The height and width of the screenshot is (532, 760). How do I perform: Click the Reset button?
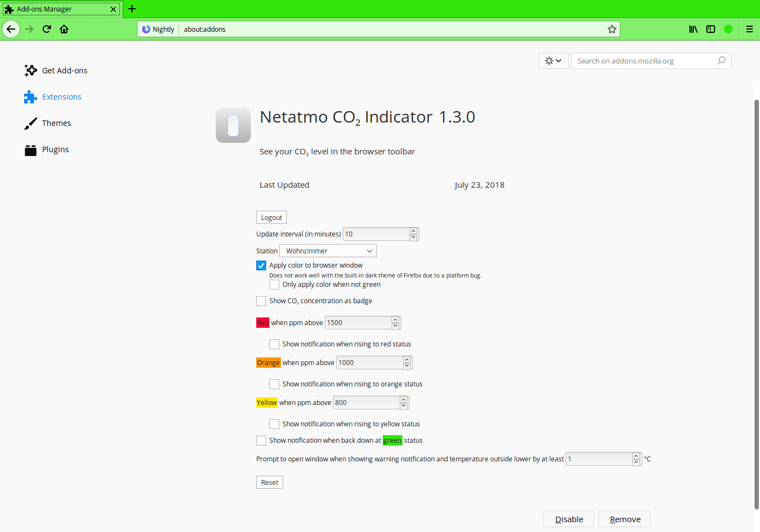(x=269, y=482)
